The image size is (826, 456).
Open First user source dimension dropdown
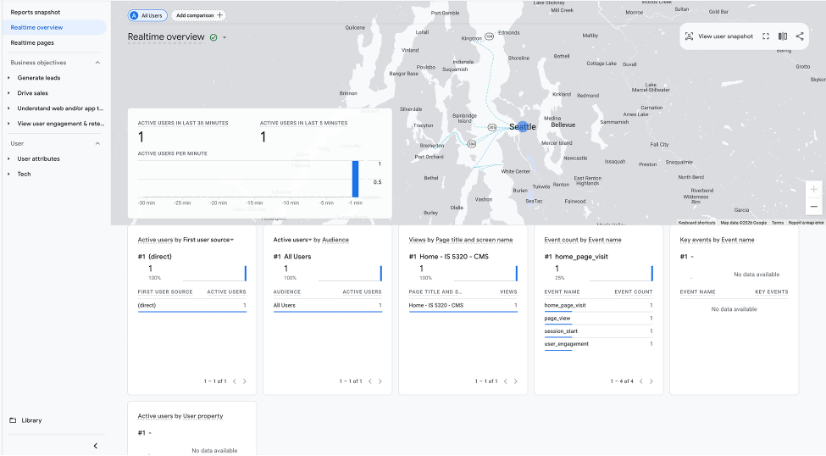click(232, 240)
